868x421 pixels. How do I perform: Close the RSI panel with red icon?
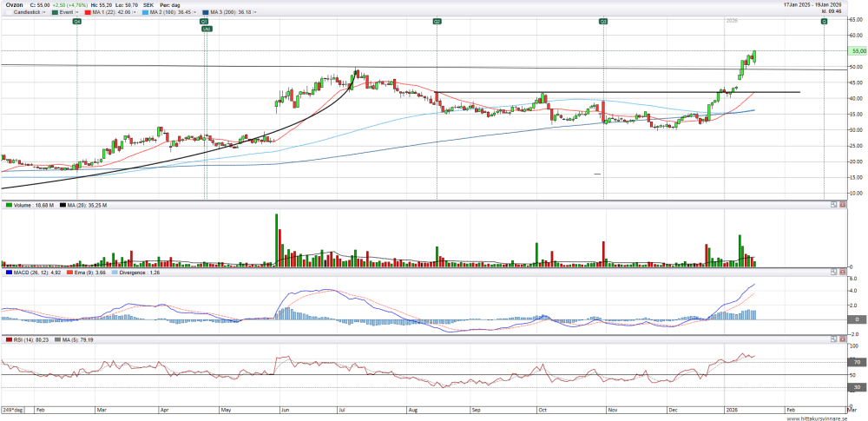point(843,339)
